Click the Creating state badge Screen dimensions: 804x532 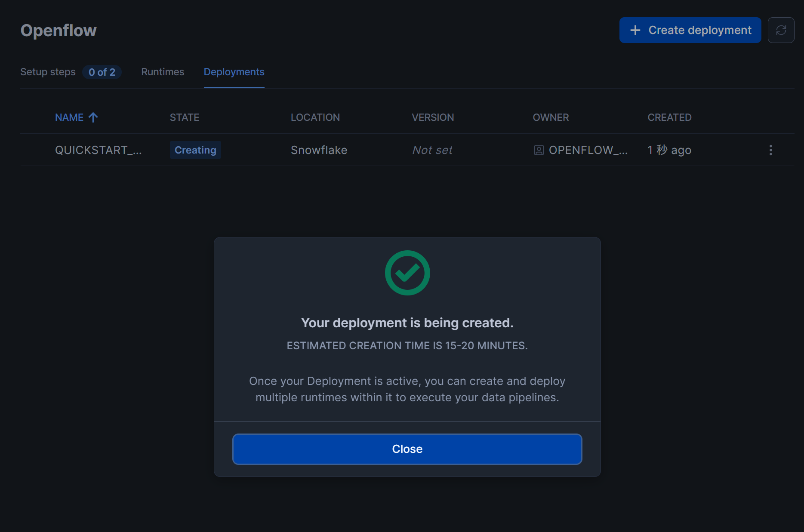click(x=195, y=150)
